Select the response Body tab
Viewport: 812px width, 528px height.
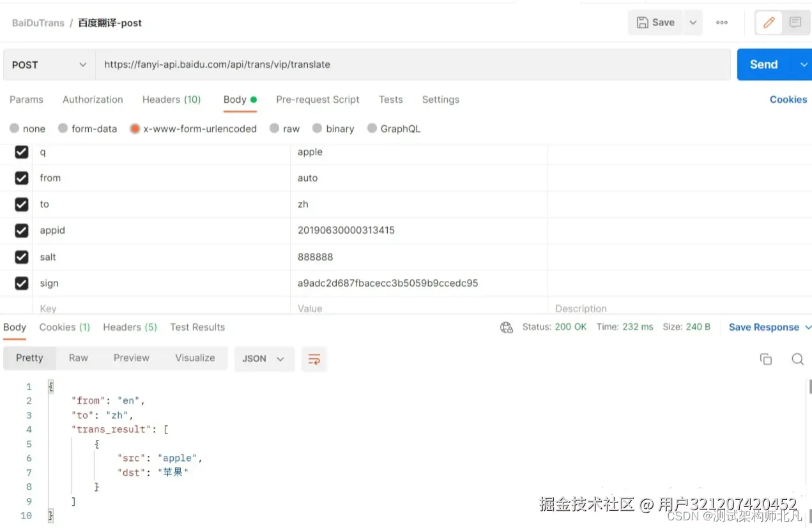click(x=15, y=328)
